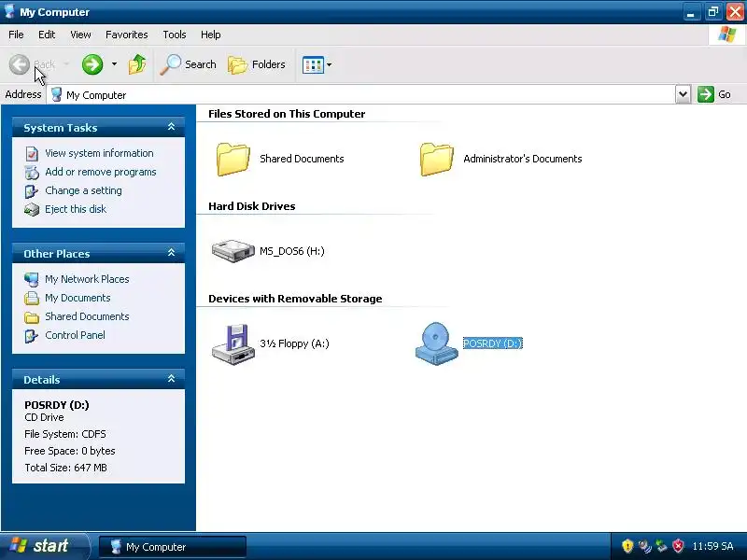This screenshot has width=747, height=560.
Task: Click the My Computer title bar icon
Action: point(9,11)
